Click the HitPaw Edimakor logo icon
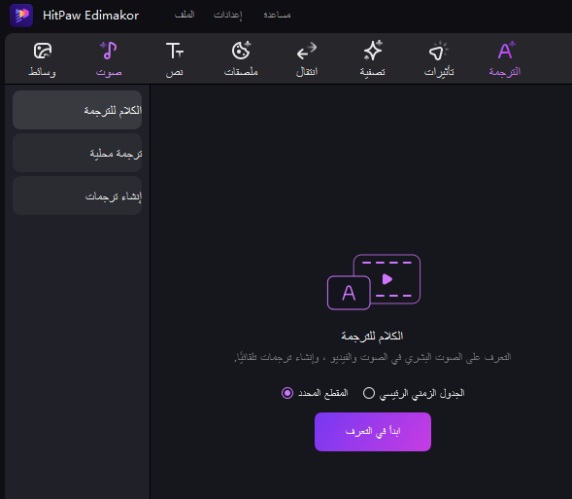 click(x=22, y=15)
